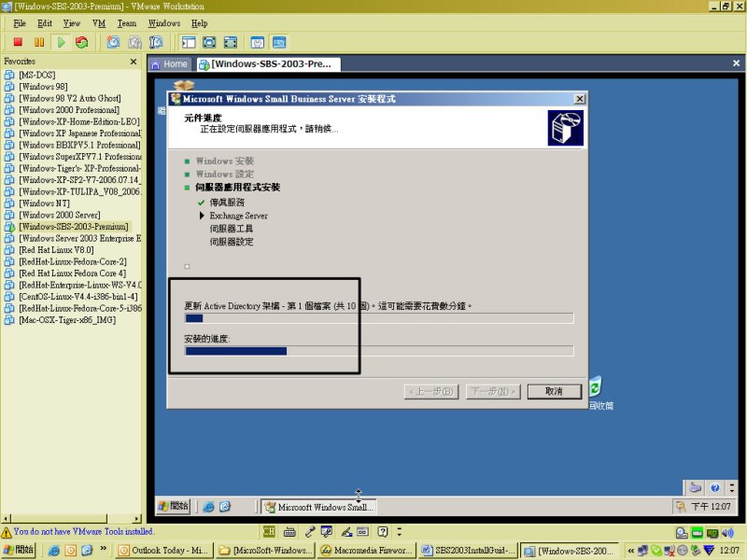This screenshot has width=747, height=560.
Task: Select [Mac-OSX-Tiger-x86_IMG] in Favorites
Action: point(67,320)
